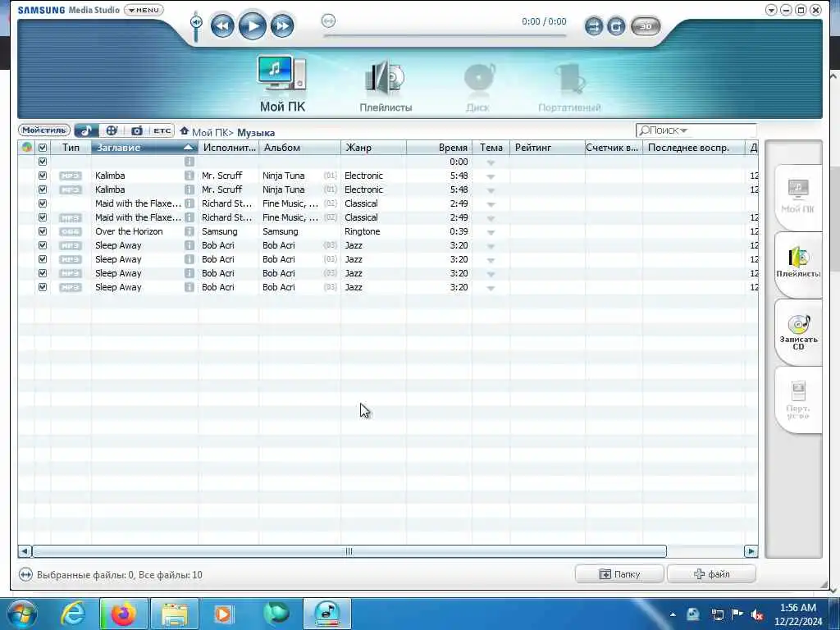
Task: Expand Тема dropdown for blank first row
Action: click(491, 162)
